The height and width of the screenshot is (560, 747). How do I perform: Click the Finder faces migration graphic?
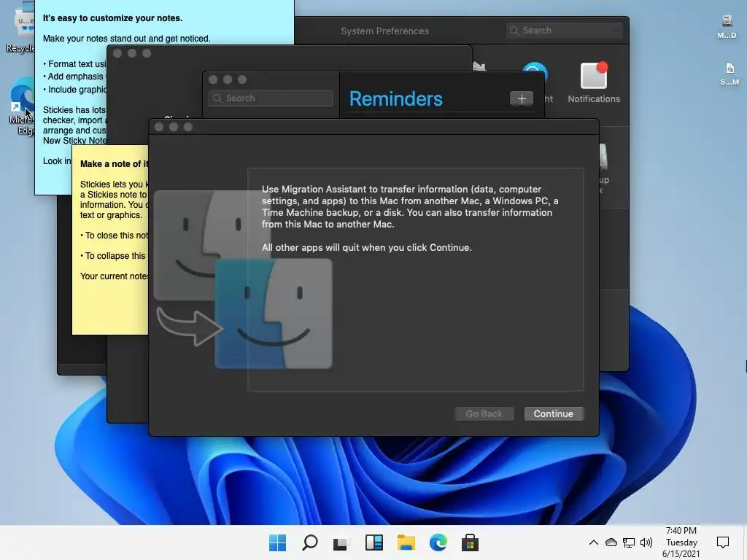click(243, 279)
